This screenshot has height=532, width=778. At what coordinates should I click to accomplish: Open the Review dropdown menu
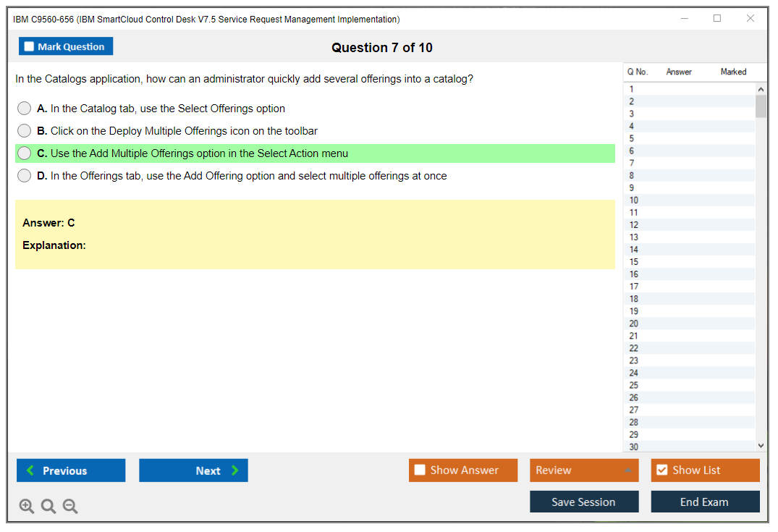coord(583,470)
